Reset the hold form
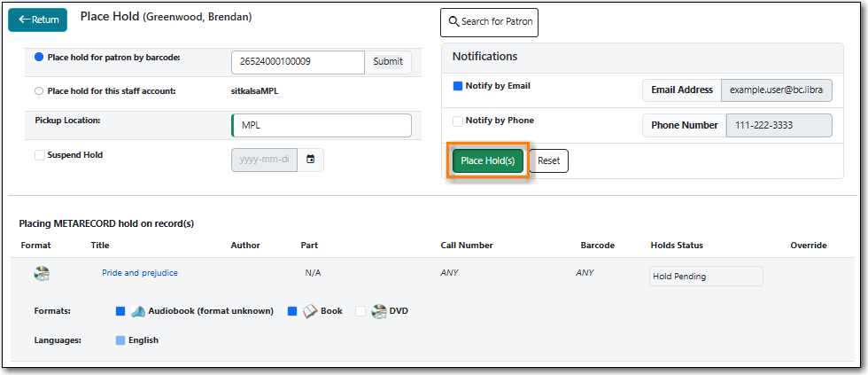The height and width of the screenshot is (375, 868). (548, 160)
